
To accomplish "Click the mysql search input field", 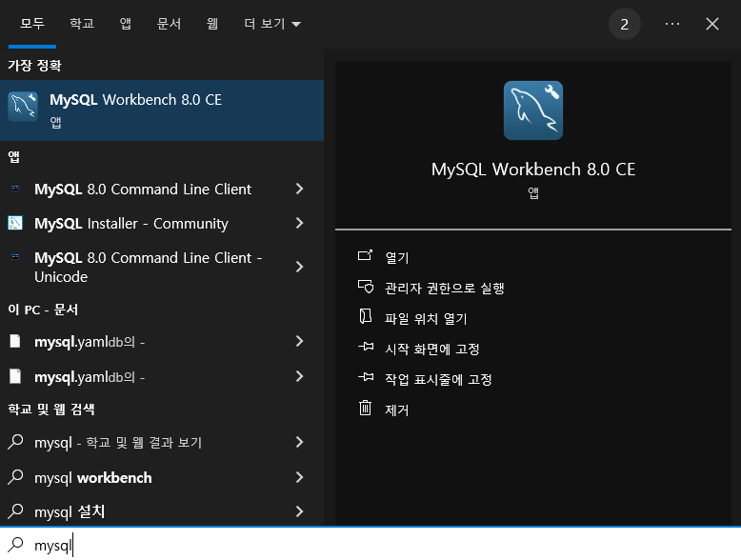I will 370,544.
